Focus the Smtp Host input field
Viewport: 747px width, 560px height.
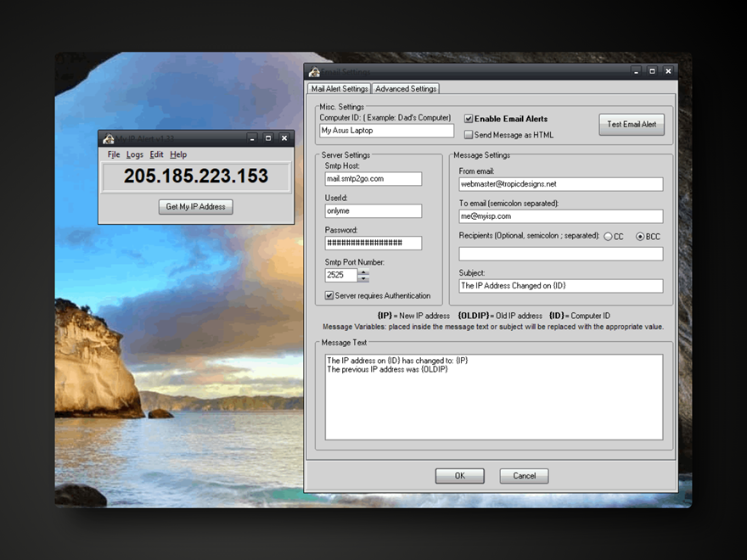[372, 179]
